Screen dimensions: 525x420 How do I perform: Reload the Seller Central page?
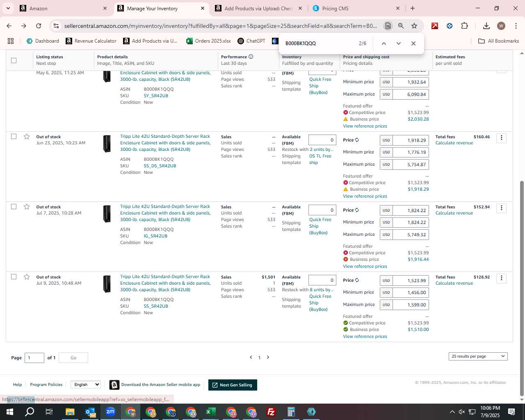(x=39, y=26)
